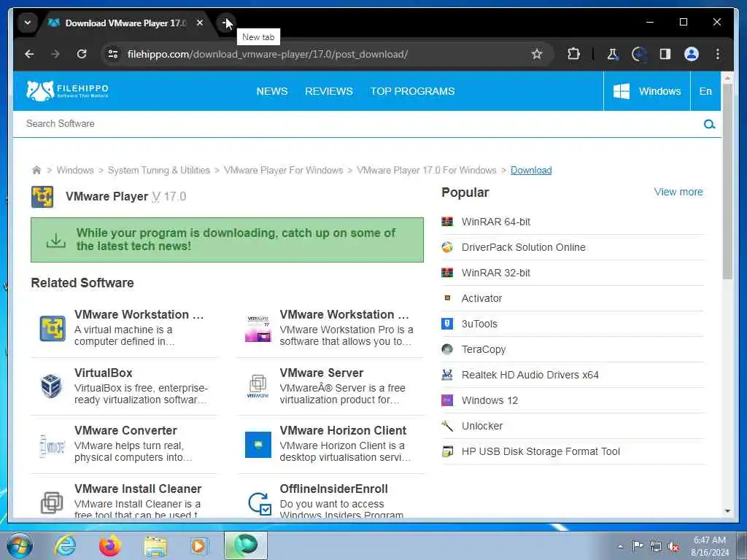Open the Chrome three-dot menu

coord(718,54)
